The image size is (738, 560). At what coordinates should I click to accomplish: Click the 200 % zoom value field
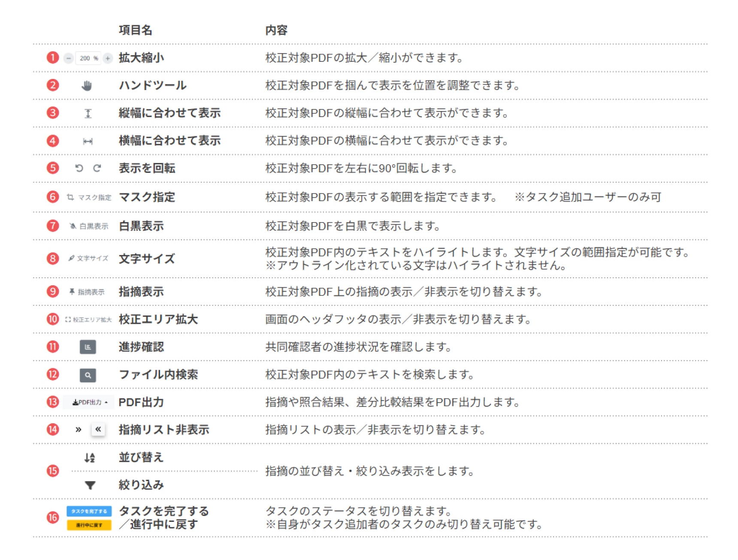click(x=88, y=58)
